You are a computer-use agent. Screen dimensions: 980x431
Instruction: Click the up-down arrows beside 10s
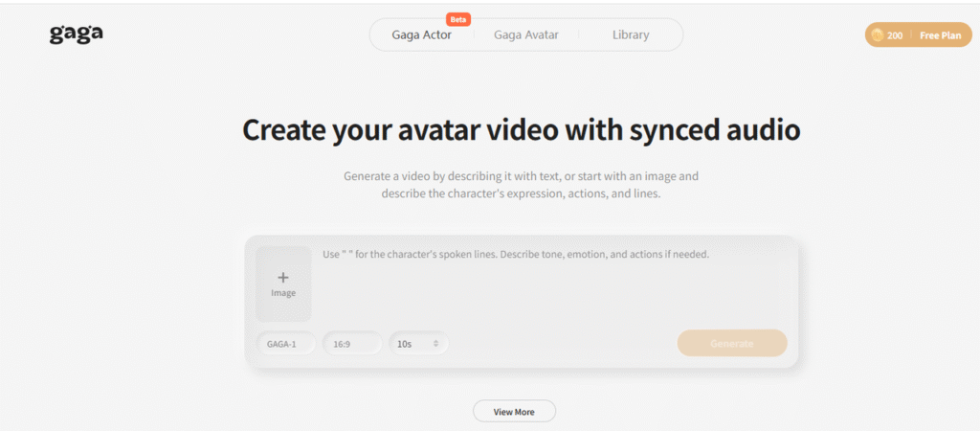pos(435,343)
